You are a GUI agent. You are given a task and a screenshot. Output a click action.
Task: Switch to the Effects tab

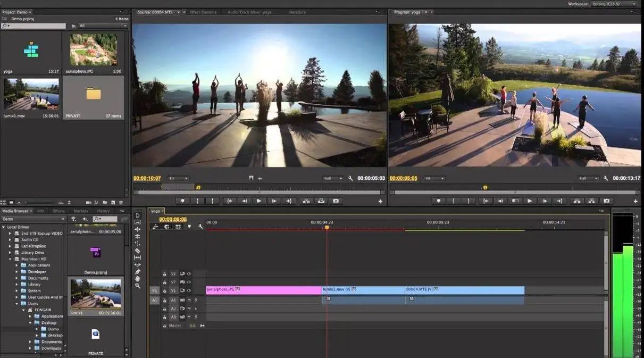[x=58, y=211]
